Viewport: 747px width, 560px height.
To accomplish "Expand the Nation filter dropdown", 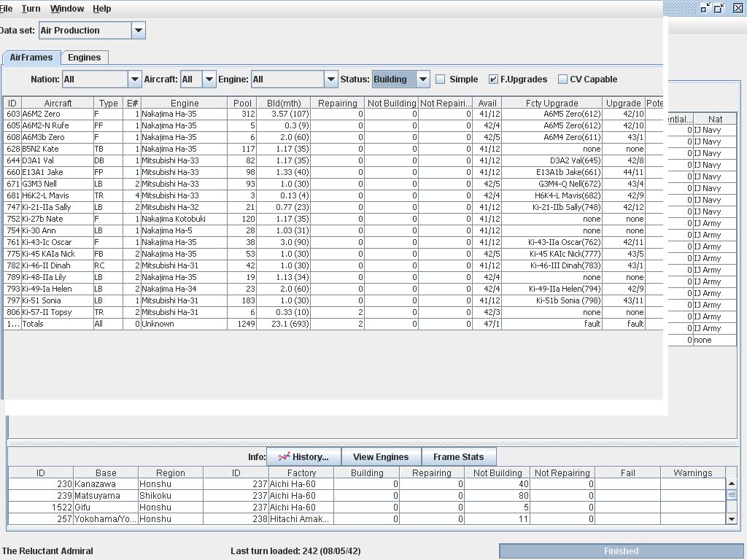I will pos(134,79).
